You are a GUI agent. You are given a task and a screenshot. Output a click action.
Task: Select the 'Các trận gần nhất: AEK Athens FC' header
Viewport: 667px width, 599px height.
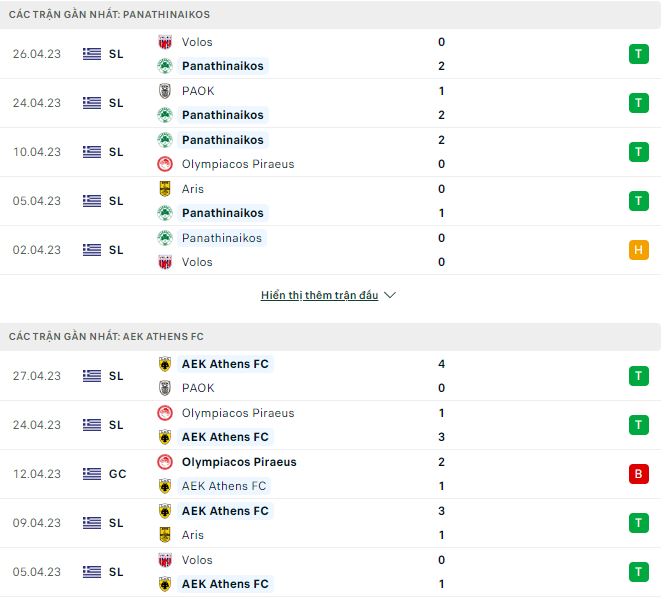point(106,337)
